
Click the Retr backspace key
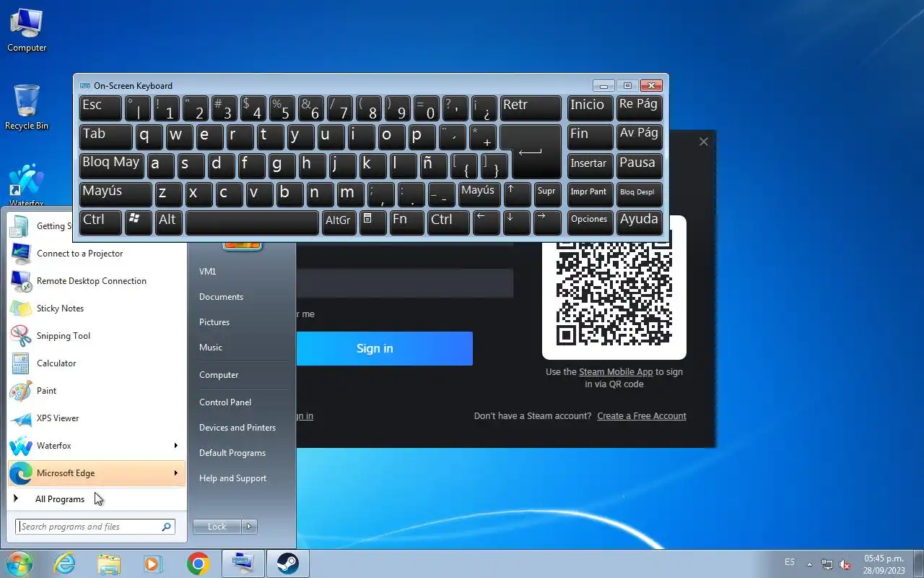click(531, 108)
